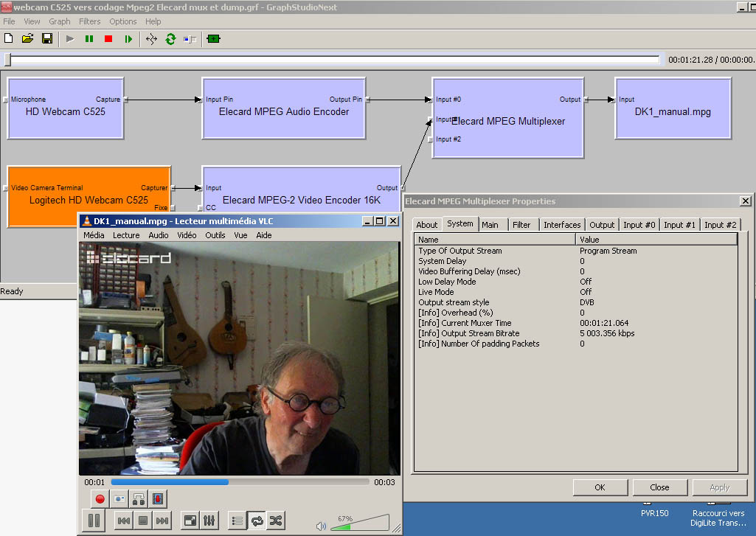Screen dimensions: 756x536
Task: Show the VLC playlist list icon
Action: 237,521
